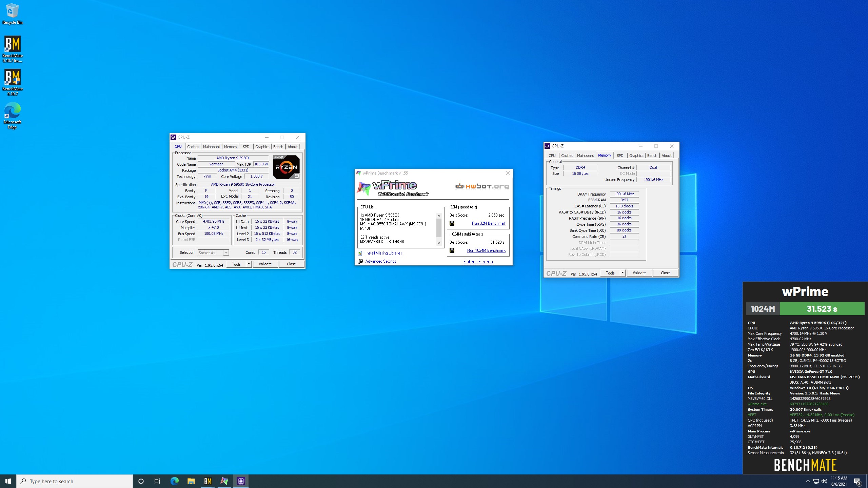Open Bench tab in left CPU-Z

(x=278, y=147)
